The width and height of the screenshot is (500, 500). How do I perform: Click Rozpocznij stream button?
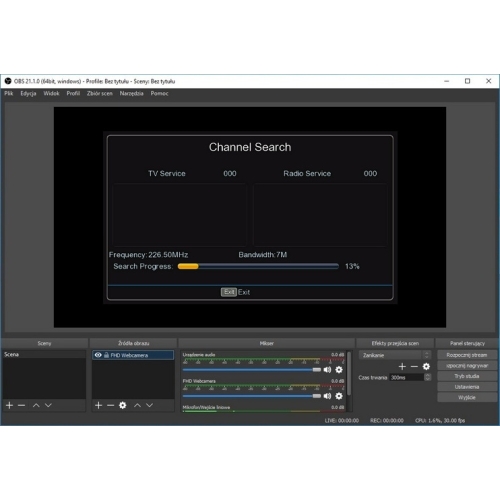(467, 355)
